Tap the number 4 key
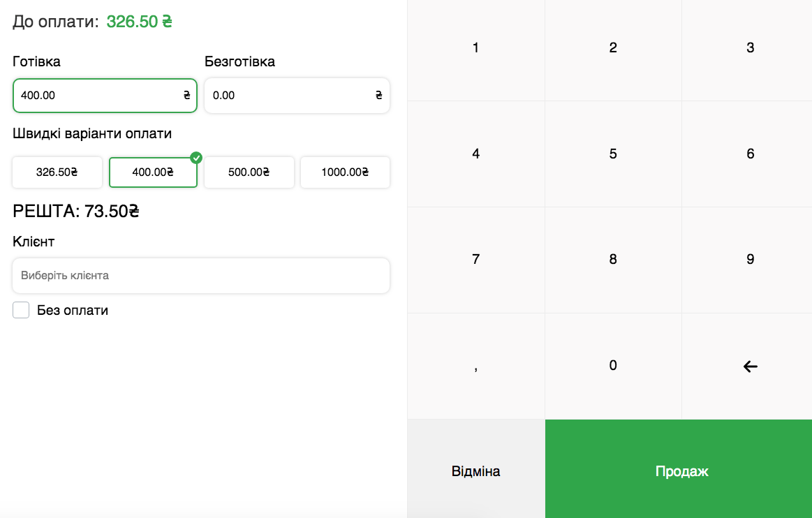The width and height of the screenshot is (812, 518). 476,154
